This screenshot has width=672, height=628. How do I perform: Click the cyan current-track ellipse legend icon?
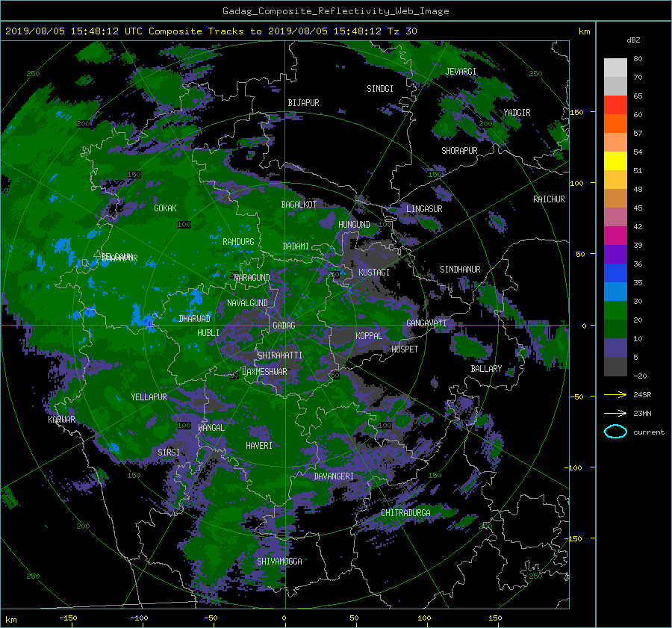click(615, 432)
